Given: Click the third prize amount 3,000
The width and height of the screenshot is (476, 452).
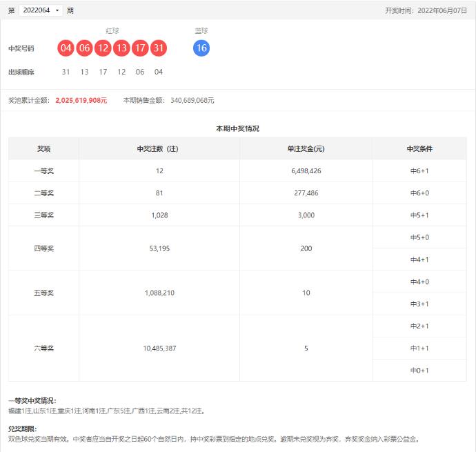Looking at the screenshot, I should pyautogui.click(x=306, y=215).
